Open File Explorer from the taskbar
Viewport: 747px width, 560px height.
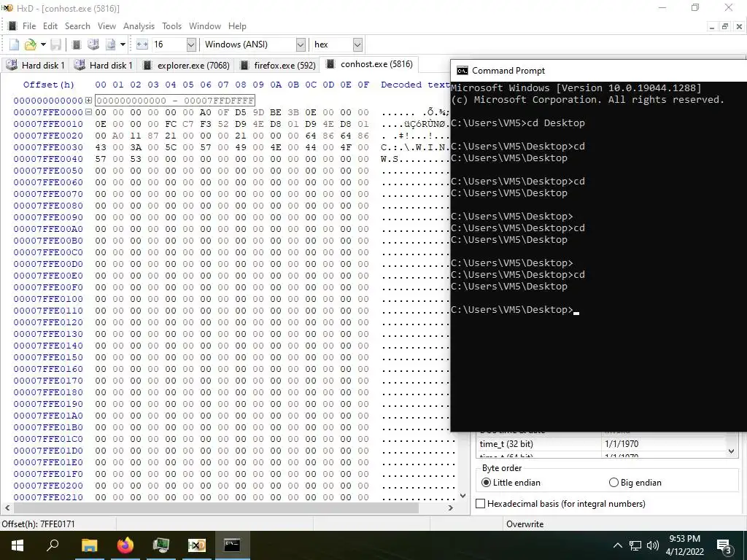(89, 545)
